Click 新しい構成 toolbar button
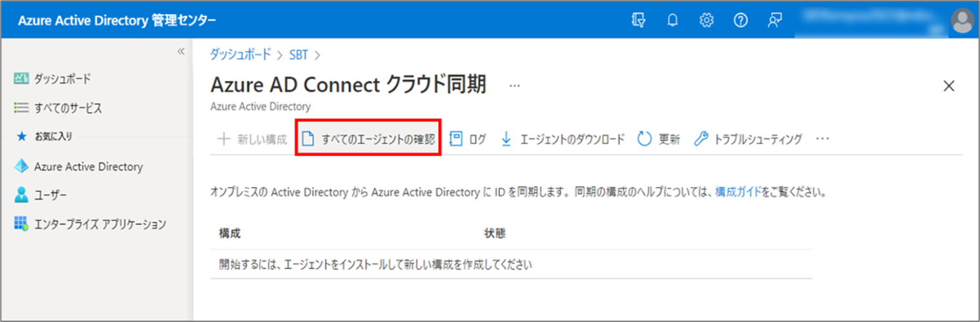This screenshot has height=322, width=980. tap(252, 139)
